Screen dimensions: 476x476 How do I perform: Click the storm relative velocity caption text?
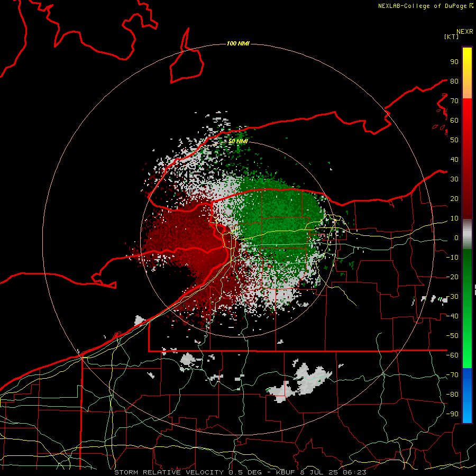pyautogui.click(x=240, y=472)
